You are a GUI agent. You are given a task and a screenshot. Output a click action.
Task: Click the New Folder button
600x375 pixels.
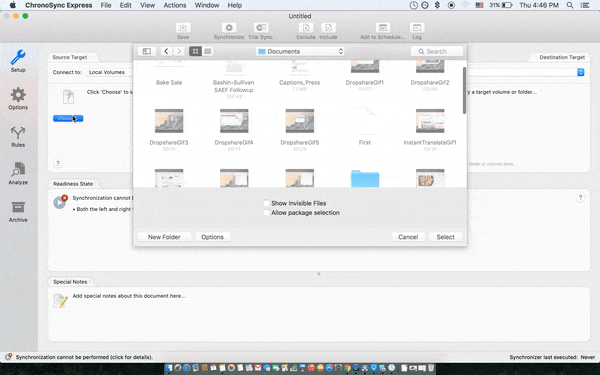[x=164, y=237]
